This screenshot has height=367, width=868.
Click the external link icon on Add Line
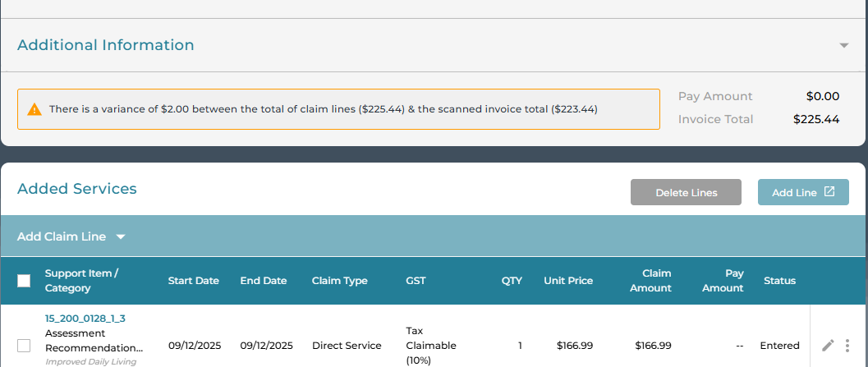pyautogui.click(x=829, y=192)
